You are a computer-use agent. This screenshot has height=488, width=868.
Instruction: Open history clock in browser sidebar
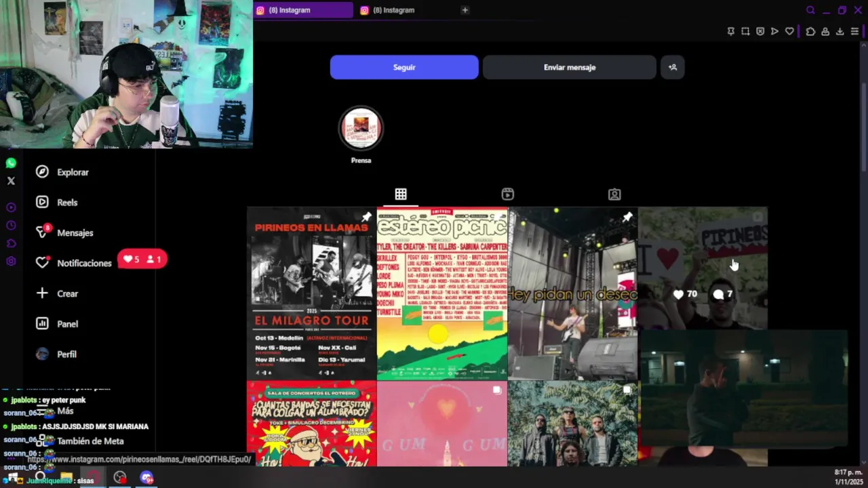[11, 226]
